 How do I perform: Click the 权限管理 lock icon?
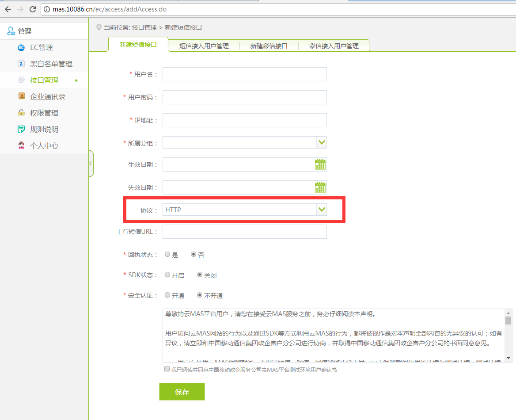(21, 113)
